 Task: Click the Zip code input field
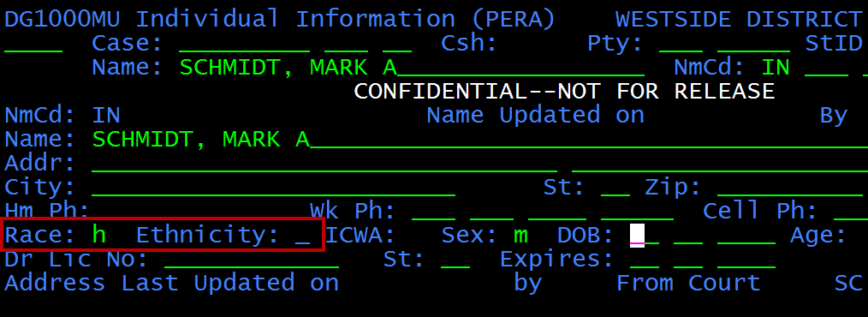[790, 188]
